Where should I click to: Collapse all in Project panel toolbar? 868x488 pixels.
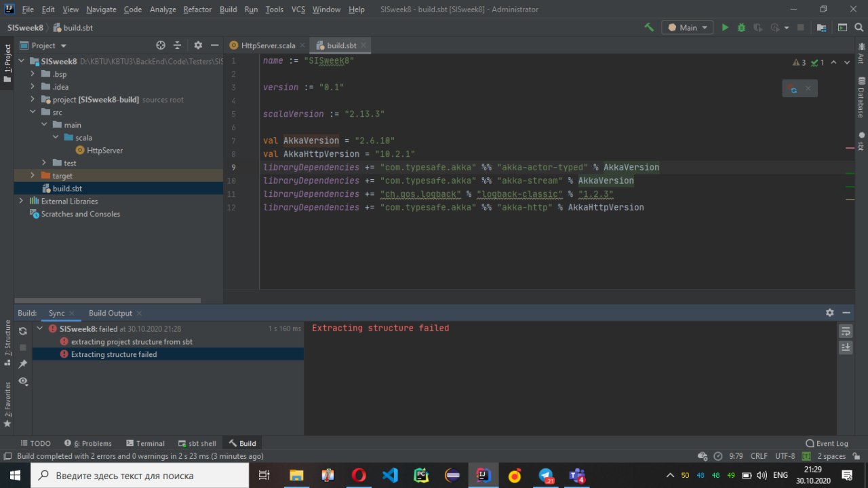pos(178,45)
